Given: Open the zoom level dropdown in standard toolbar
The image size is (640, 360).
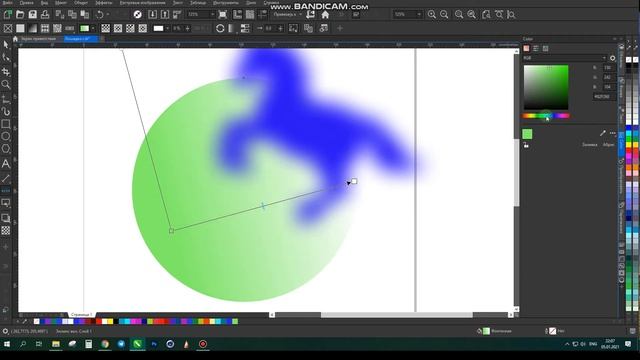Looking at the screenshot, I should click(212, 15).
